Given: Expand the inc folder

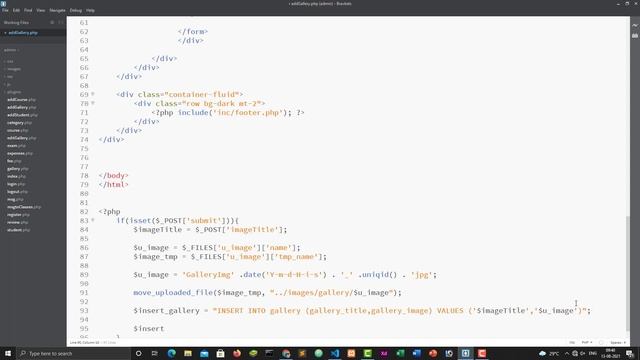Looking at the screenshot, I should [9, 77].
